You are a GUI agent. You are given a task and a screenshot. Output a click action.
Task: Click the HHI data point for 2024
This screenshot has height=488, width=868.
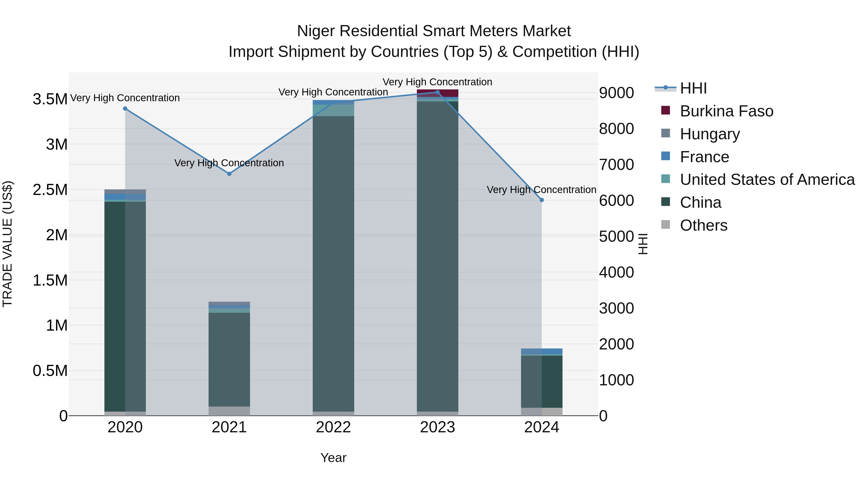click(542, 200)
